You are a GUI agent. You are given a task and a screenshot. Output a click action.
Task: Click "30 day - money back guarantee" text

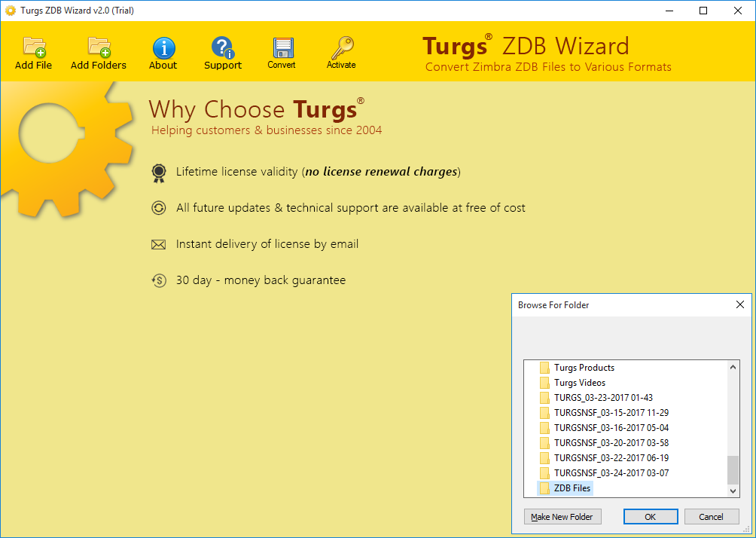coord(261,280)
